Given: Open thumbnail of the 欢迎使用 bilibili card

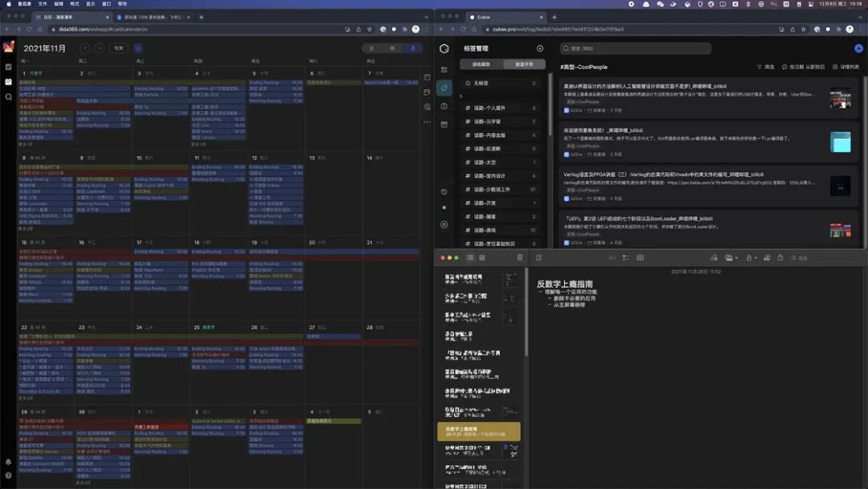Looking at the screenshot, I should (x=841, y=142).
